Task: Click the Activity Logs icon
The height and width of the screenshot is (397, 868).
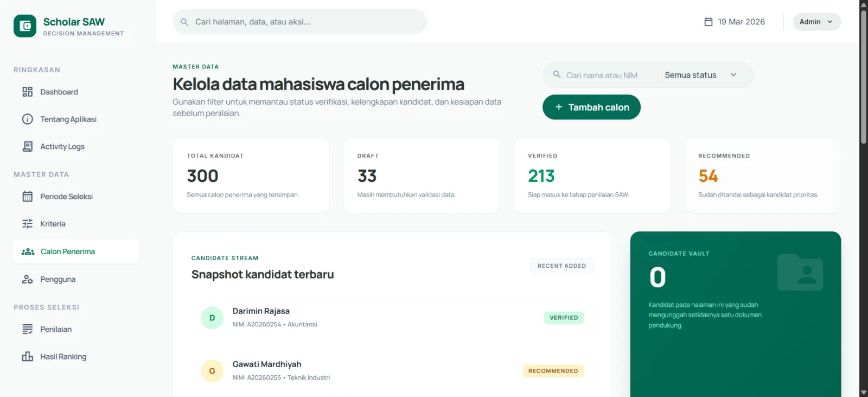Action: pos(27,147)
